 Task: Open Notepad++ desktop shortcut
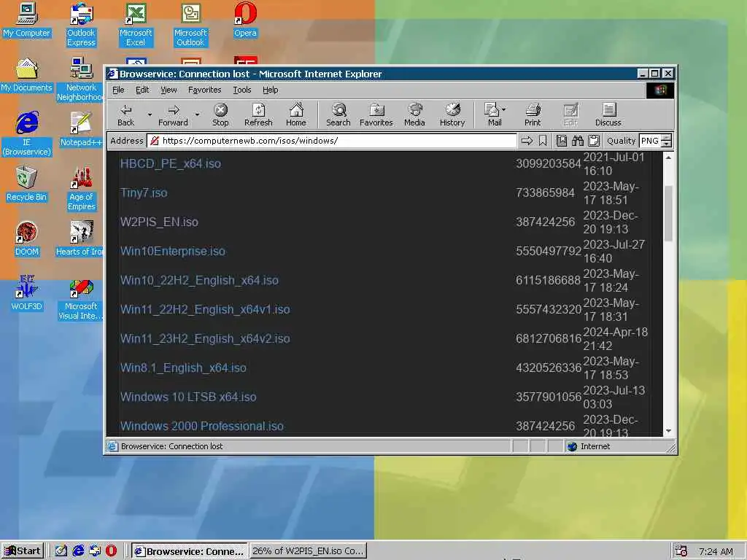coord(82,129)
